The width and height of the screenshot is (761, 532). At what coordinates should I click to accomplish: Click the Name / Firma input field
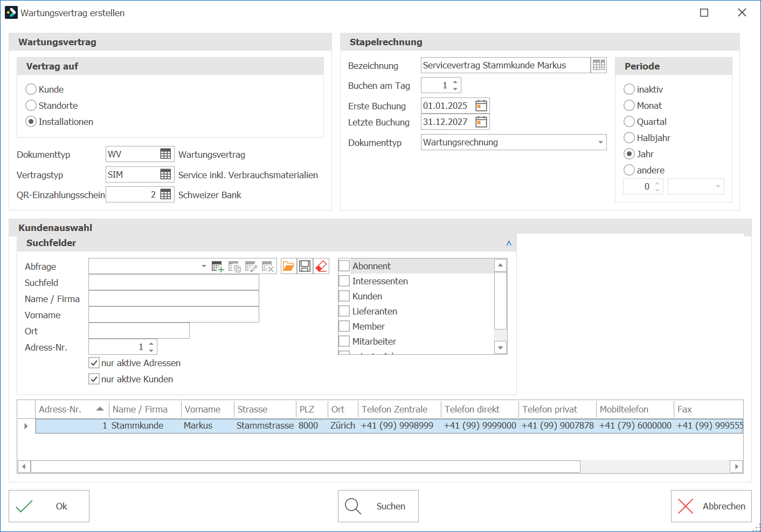(x=174, y=298)
